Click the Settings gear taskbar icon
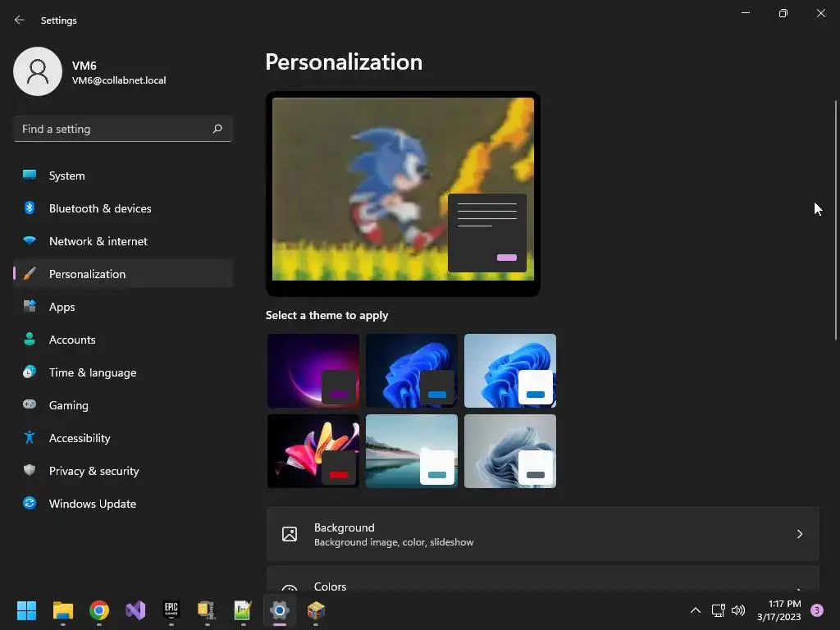The height and width of the screenshot is (630, 840). click(280, 610)
